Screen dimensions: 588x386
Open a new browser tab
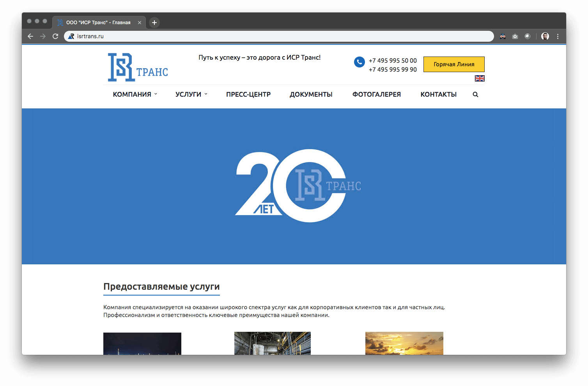[154, 23]
